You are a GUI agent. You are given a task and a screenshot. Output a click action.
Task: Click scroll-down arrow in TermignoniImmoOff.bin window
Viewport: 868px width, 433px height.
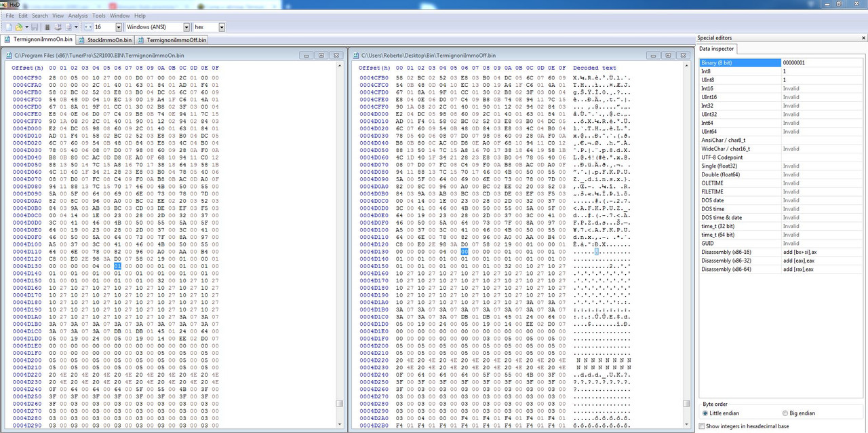[x=686, y=426]
